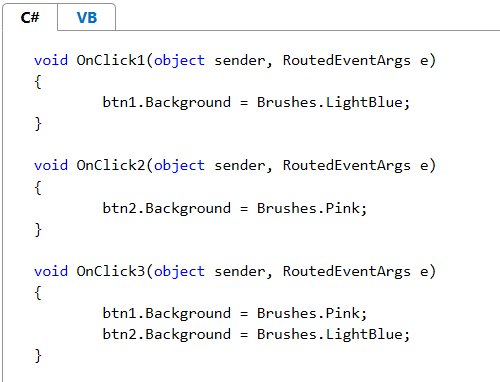500x382 pixels.
Task: Click btn2.Background inside the OnClick3 body
Action: 166,335
